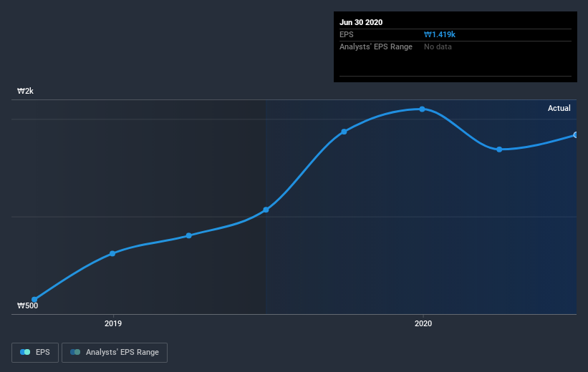Toggle the Analysts' EPS Range legend
This screenshot has height=372, width=588.
[115, 352]
